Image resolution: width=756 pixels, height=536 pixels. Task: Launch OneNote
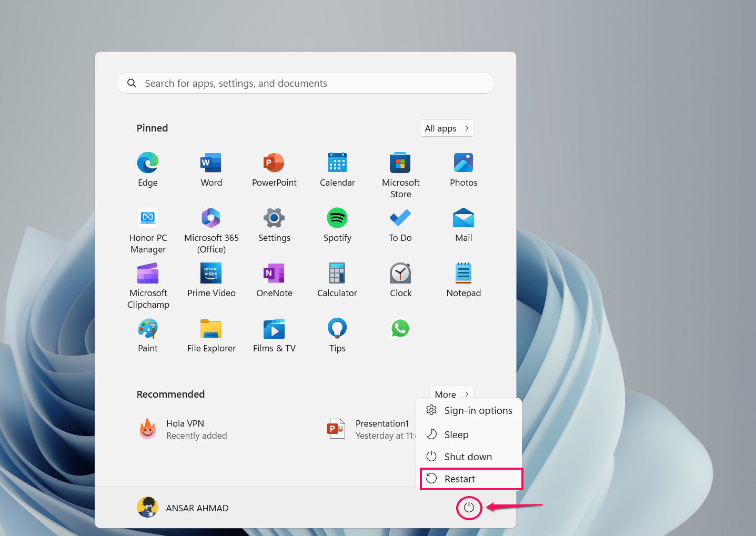[274, 280]
